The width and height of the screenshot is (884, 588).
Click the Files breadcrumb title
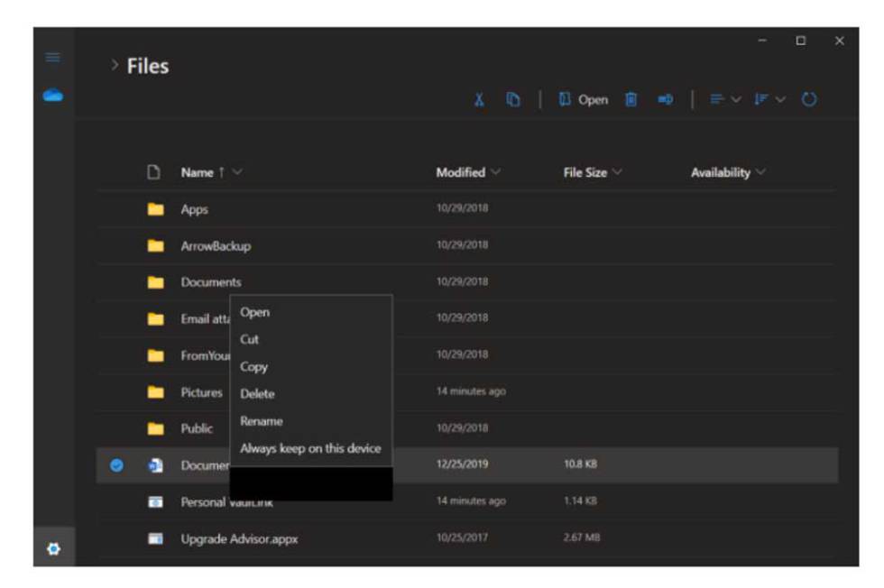[x=148, y=66]
